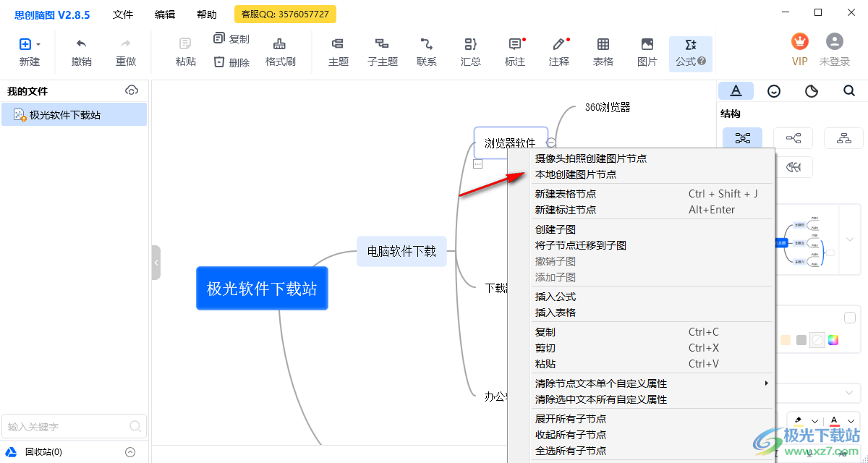Image resolution: width=868 pixels, height=463 pixels.
Task: Choose 剪切 in context menu
Action: pos(642,348)
